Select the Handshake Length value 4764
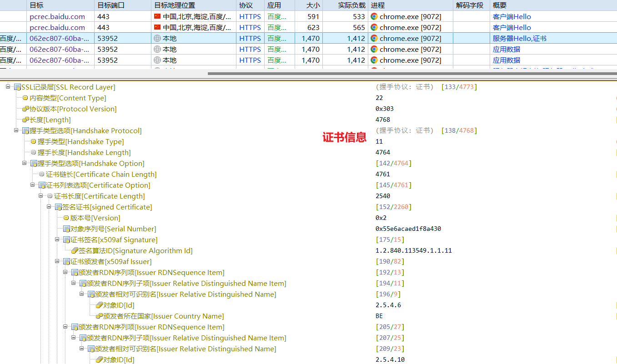 [383, 153]
